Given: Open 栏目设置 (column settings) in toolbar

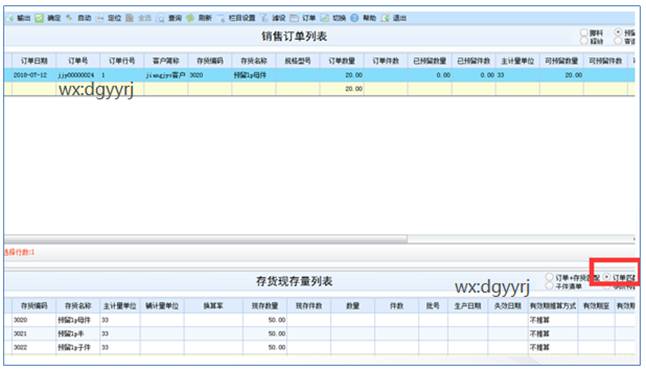Looking at the screenshot, I should 237,18.
